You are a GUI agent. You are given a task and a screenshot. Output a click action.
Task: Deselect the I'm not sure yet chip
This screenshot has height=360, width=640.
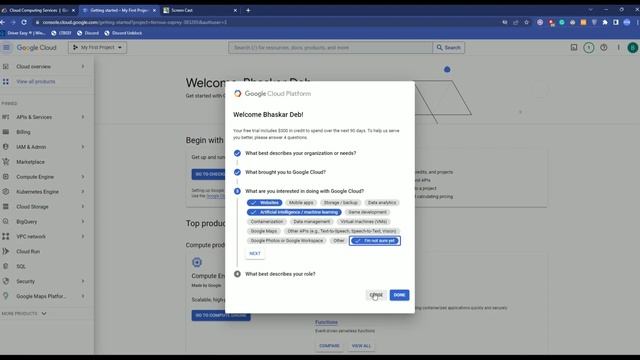[x=375, y=241]
